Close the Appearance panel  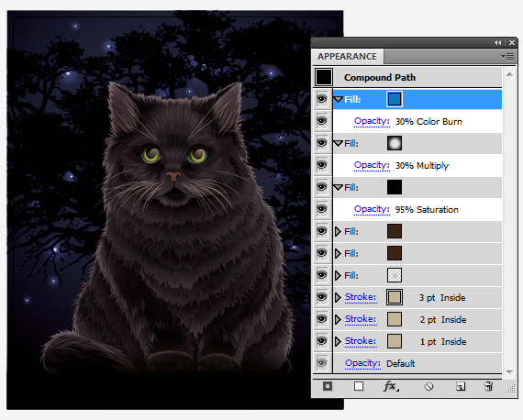point(512,43)
